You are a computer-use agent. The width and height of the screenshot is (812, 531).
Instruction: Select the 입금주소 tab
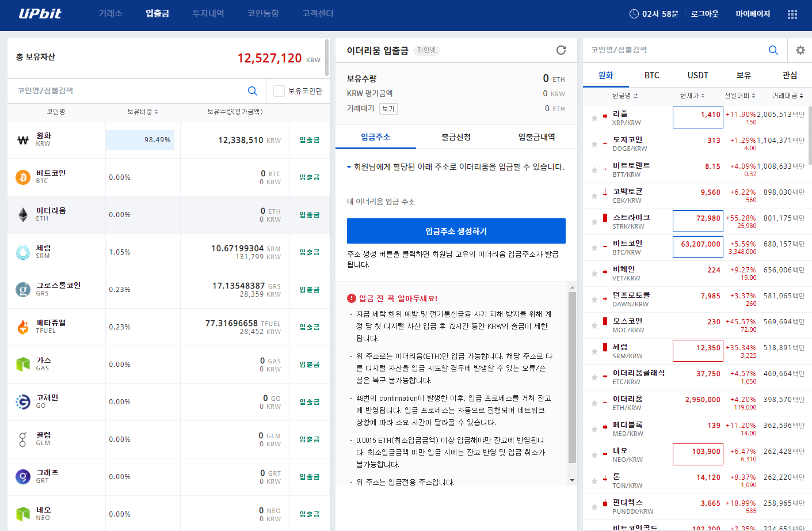[376, 137]
